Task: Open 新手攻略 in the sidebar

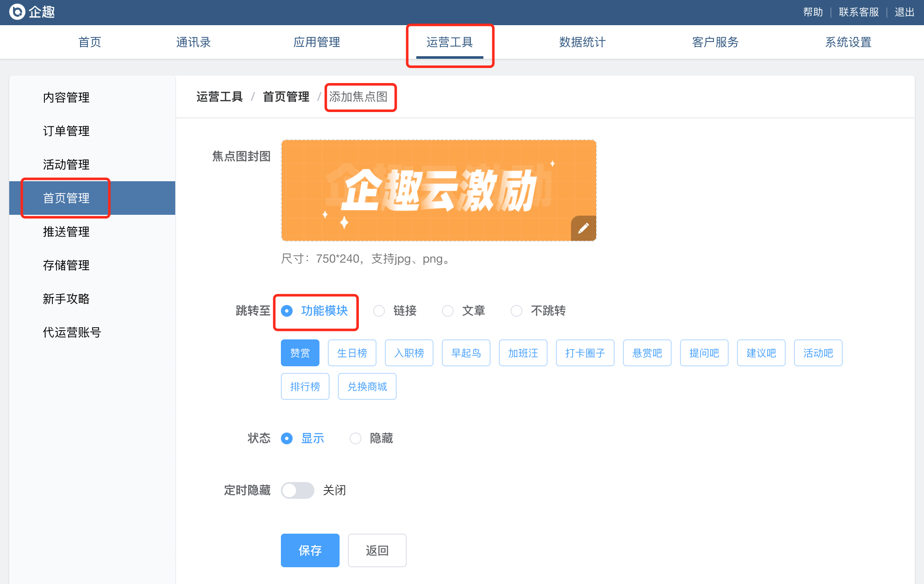Action: (x=92, y=299)
